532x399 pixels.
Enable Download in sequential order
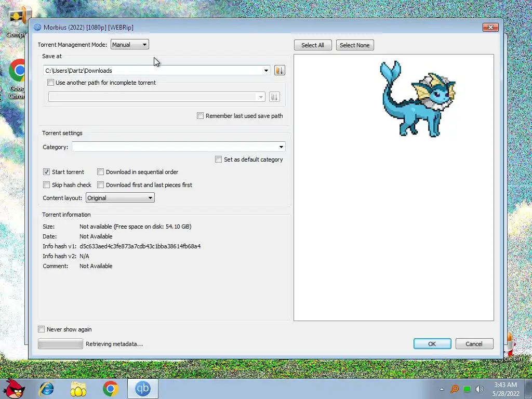tap(100, 171)
